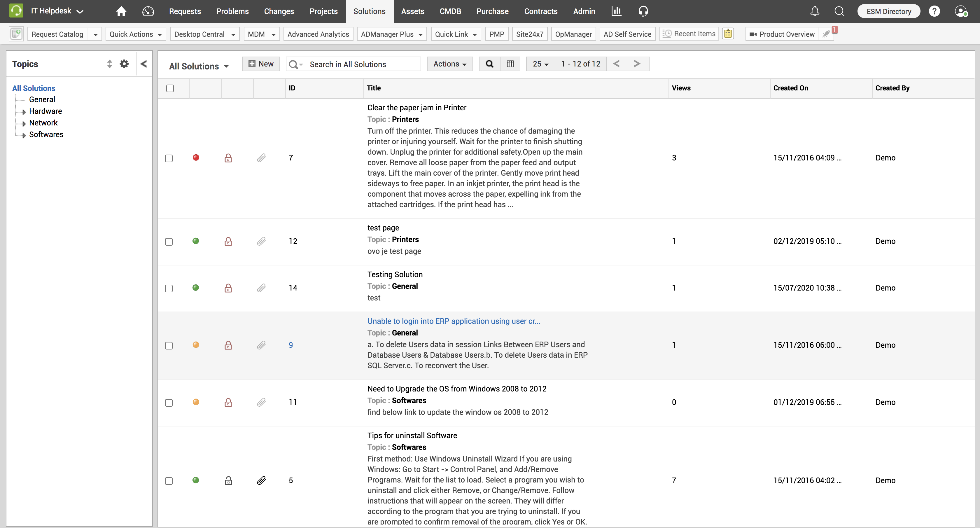Open the notifications bell
This screenshot has width=980, height=528.
815,11
